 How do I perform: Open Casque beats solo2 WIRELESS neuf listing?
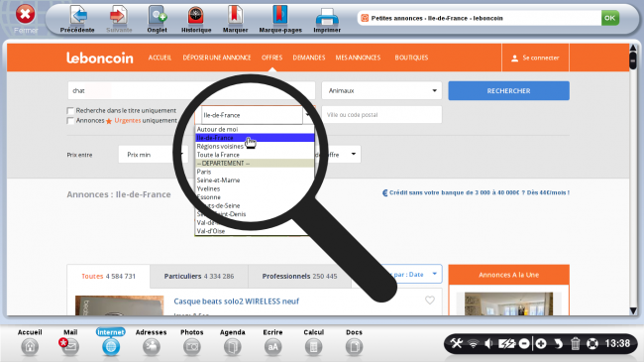coord(236,302)
